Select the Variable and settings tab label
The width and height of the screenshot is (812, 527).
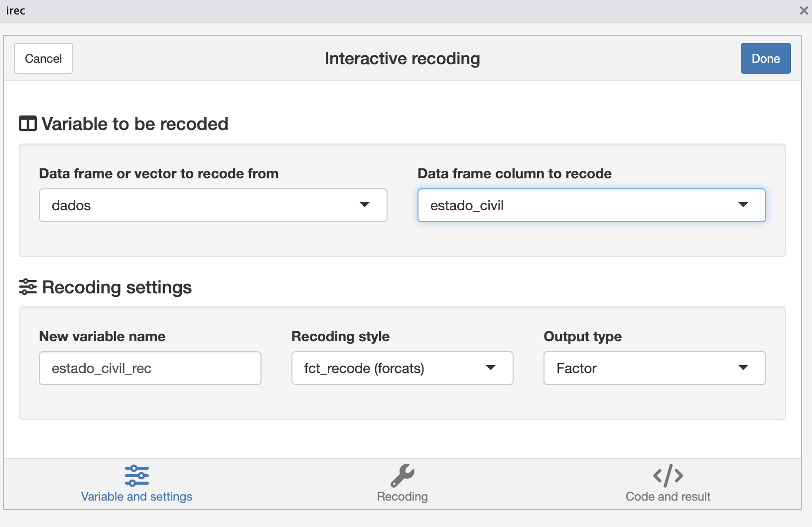136,497
